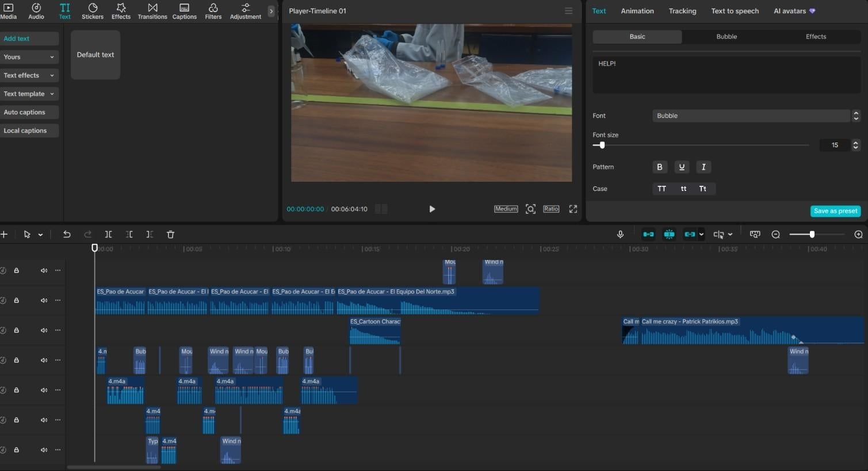The width and height of the screenshot is (868, 471).
Task: Click the split clip tool icon
Action: pyautogui.click(x=108, y=235)
